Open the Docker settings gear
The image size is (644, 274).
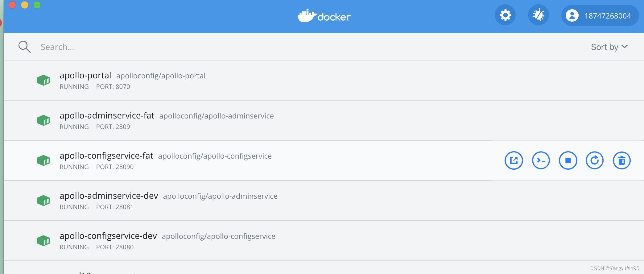click(505, 15)
